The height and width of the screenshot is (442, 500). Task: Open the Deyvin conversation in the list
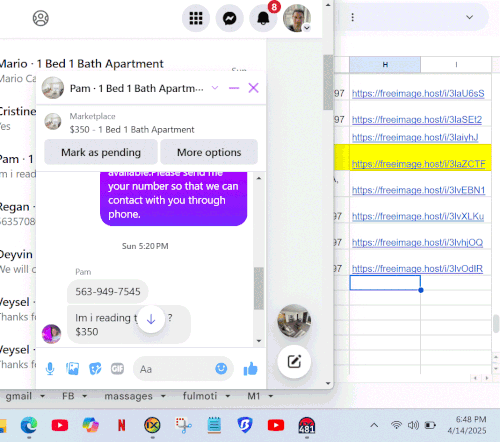coord(18,261)
